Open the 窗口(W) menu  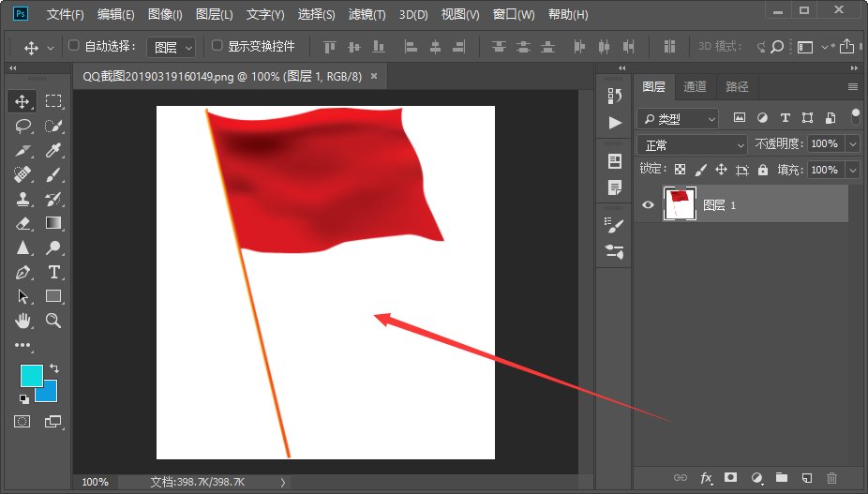click(514, 14)
